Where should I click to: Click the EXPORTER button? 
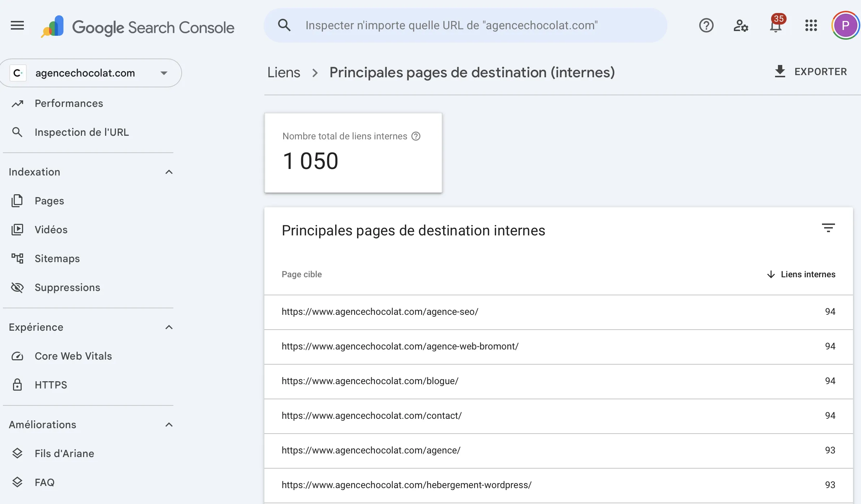coord(810,71)
